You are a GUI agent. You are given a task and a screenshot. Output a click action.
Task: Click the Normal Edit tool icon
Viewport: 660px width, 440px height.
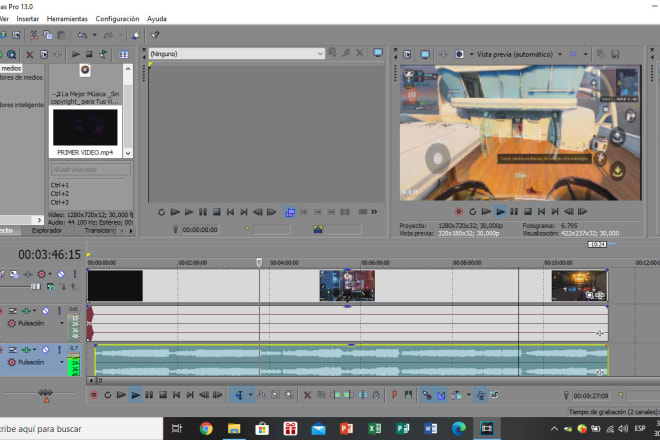239,395
